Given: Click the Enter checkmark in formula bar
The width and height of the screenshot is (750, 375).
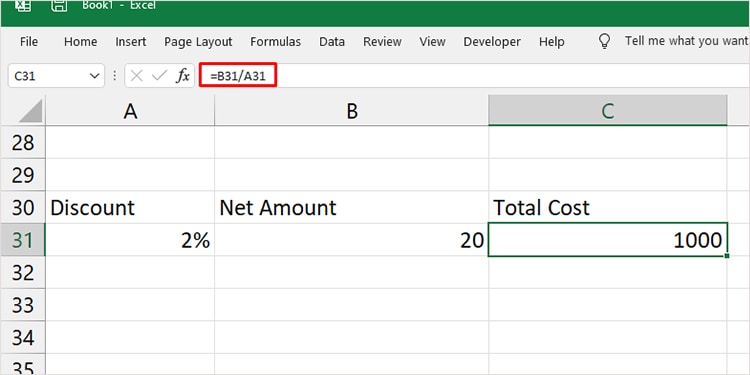Looking at the screenshot, I should (159, 76).
